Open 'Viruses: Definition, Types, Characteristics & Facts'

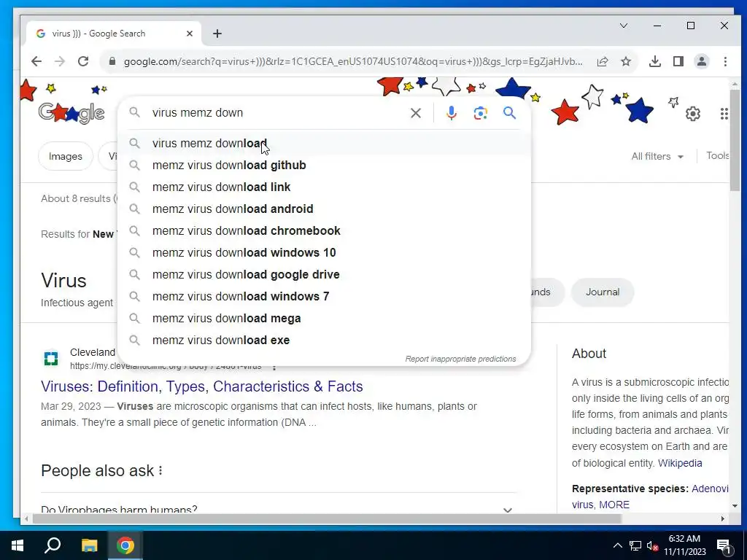click(202, 386)
